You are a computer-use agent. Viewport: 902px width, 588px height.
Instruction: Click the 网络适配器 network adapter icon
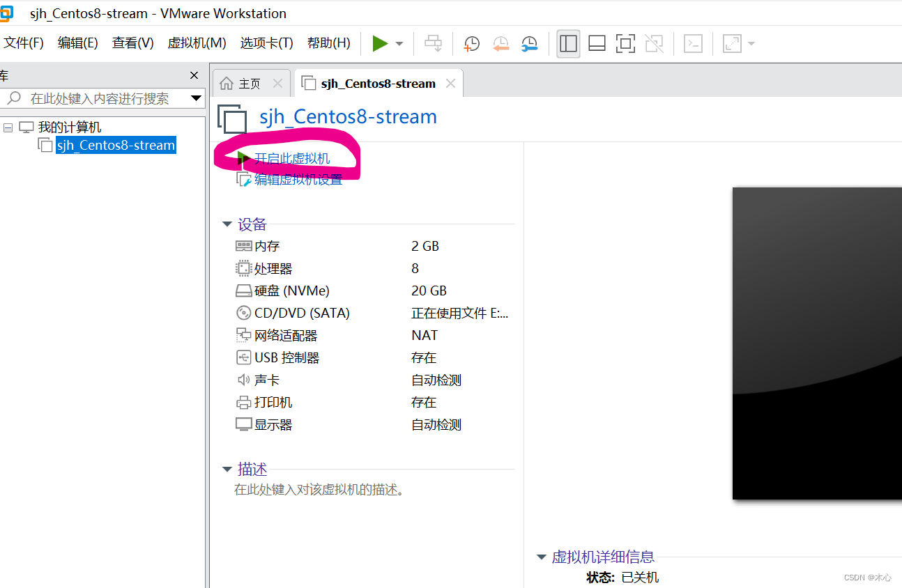click(x=243, y=335)
